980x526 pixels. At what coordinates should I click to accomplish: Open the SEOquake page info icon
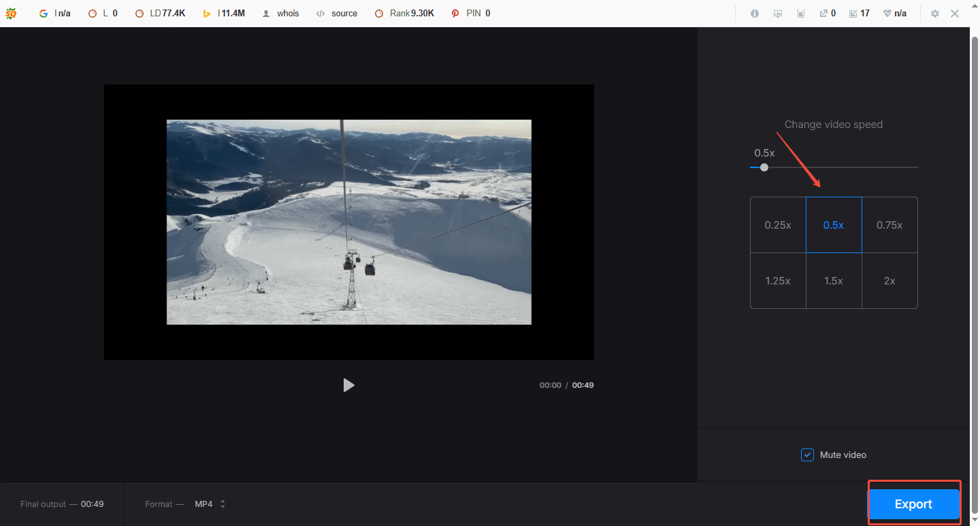pyautogui.click(x=755, y=14)
